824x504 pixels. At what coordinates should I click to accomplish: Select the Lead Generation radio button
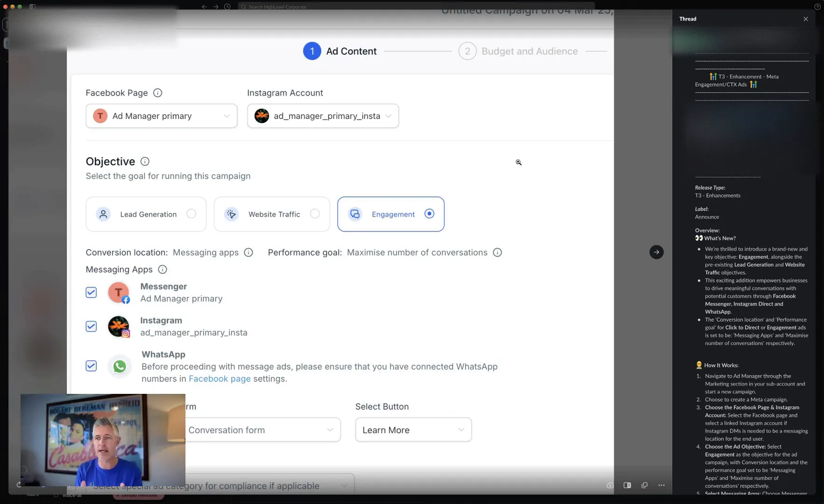[192, 214]
